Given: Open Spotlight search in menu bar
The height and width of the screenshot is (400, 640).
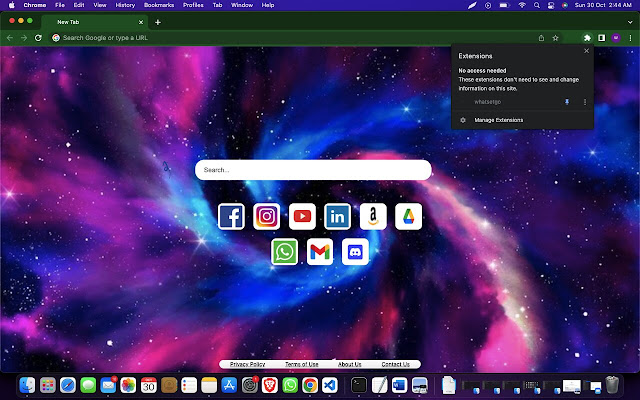Looking at the screenshot, I should 537,5.
